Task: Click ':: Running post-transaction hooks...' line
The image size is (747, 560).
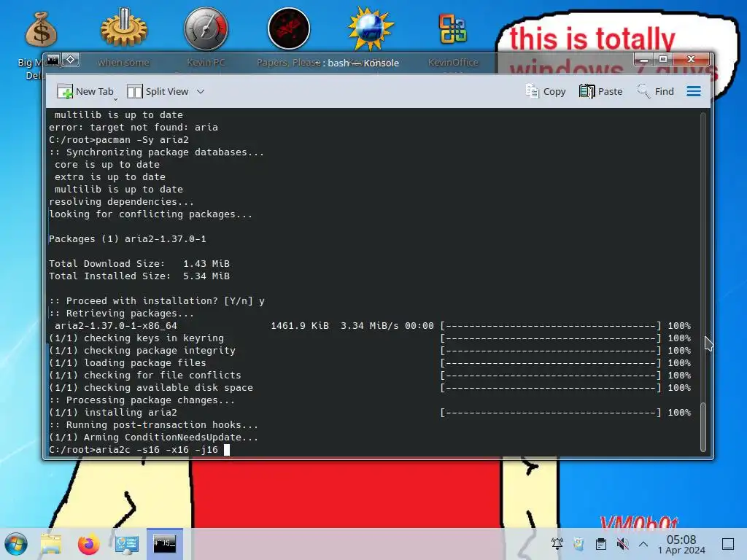Action: (153, 425)
